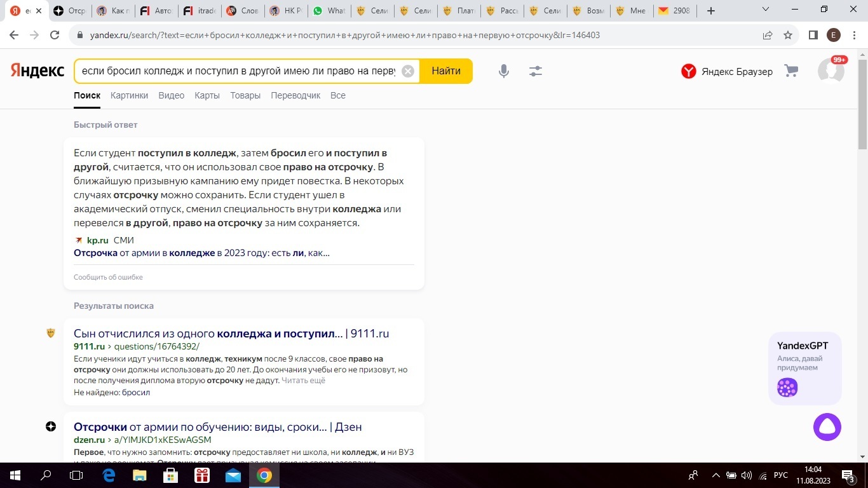Open the 9111.ru result title
This screenshot has width=868, height=488.
231,334
